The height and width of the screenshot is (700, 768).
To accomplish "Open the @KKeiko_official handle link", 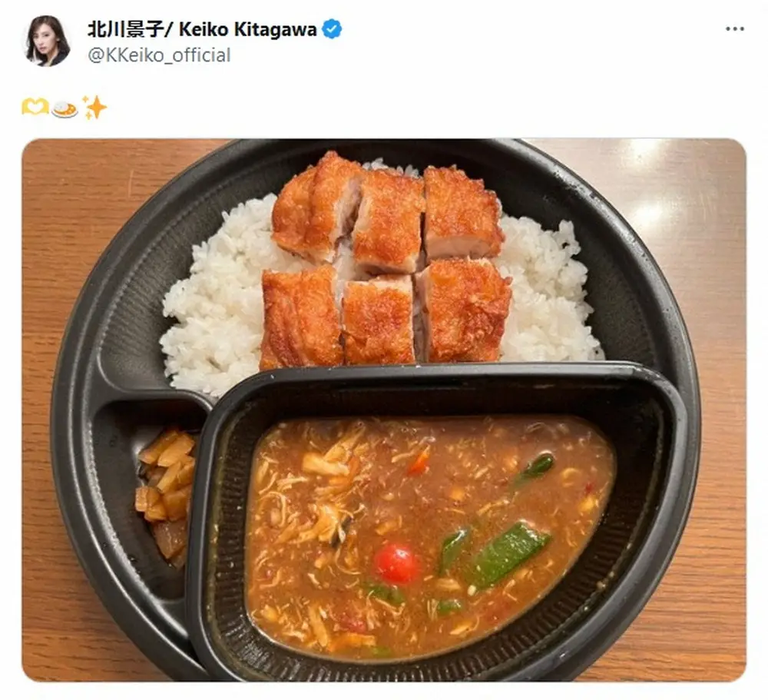I will point(159,55).
